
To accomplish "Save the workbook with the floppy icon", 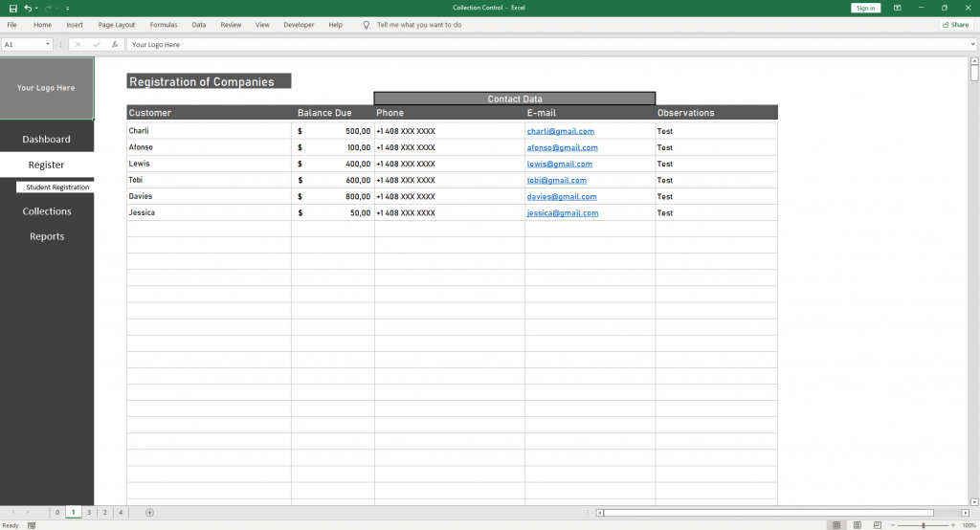I will pyautogui.click(x=12, y=8).
